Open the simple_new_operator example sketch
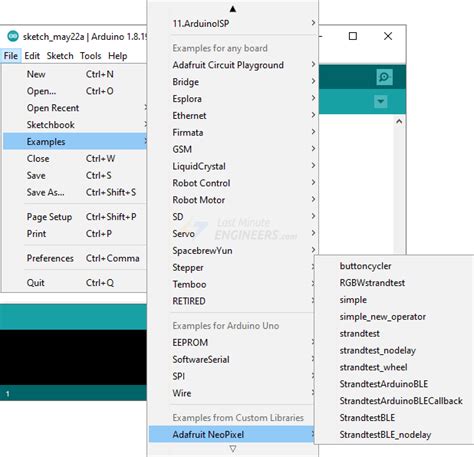 pyautogui.click(x=395, y=317)
